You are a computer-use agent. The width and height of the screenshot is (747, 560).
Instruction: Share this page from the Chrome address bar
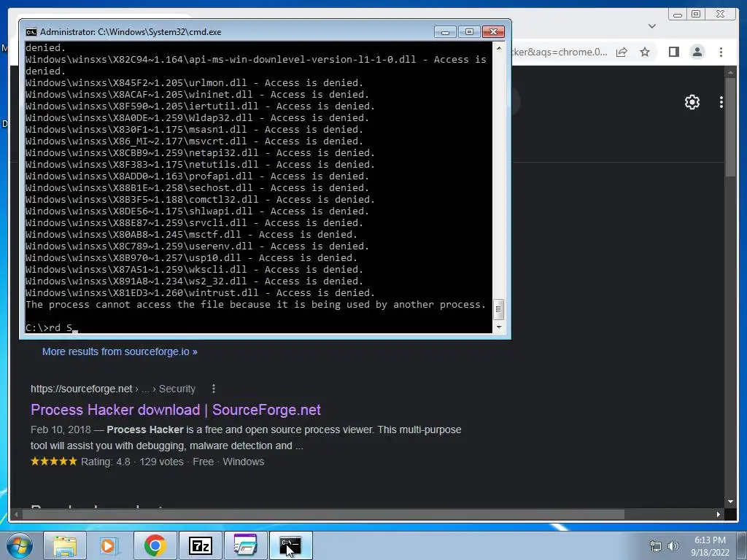point(622,52)
